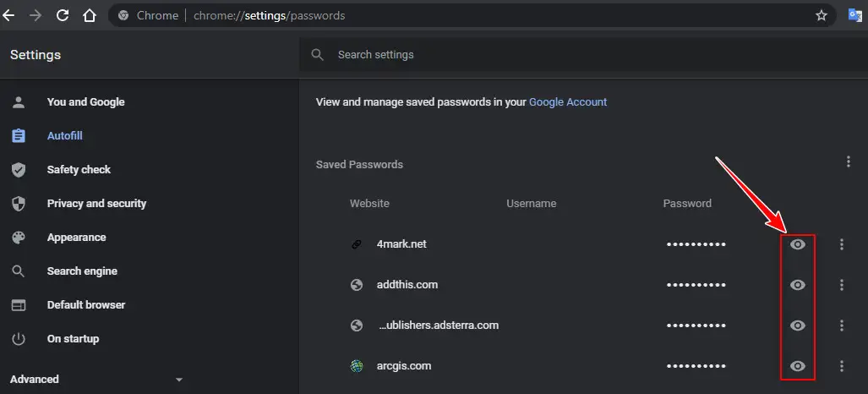
Task: Open the addthis.com website link
Action: (407, 285)
